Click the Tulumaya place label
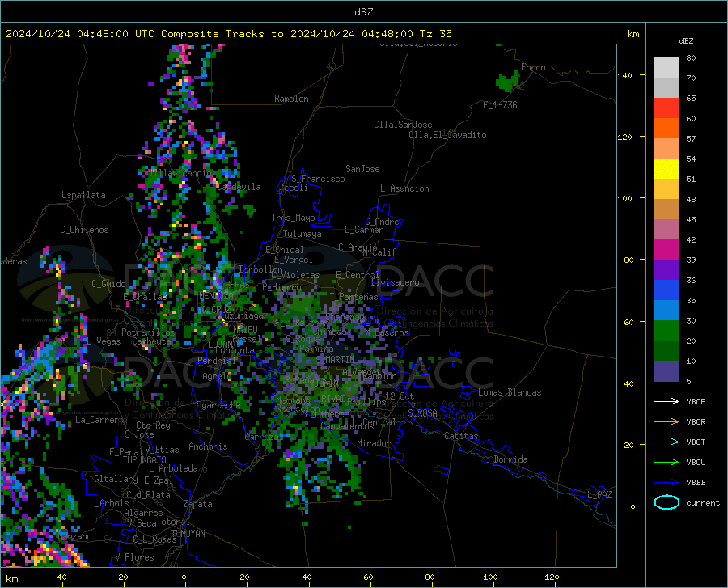728x588 pixels. [303, 234]
